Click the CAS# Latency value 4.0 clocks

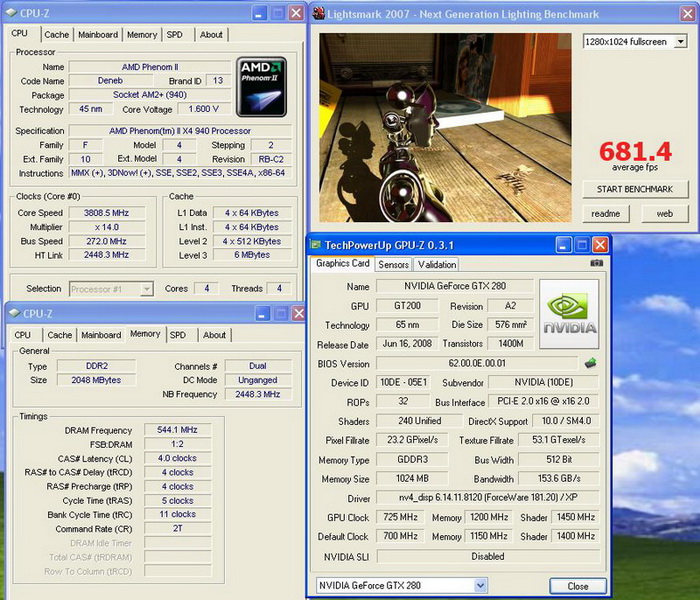point(177,458)
